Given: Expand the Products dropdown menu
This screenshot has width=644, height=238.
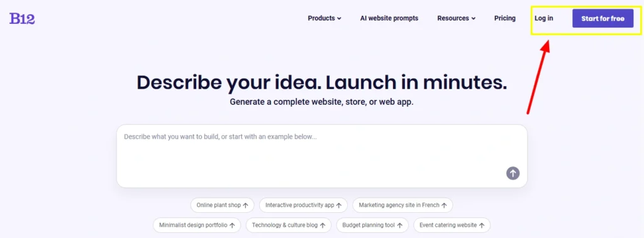Looking at the screenshot, I should (x=325, y=18).
